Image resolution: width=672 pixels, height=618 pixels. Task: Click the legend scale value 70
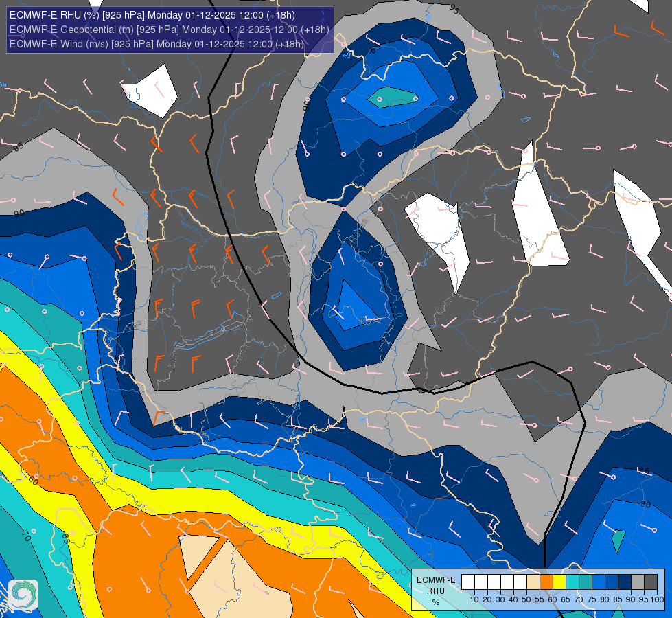(x=579, y=599)
